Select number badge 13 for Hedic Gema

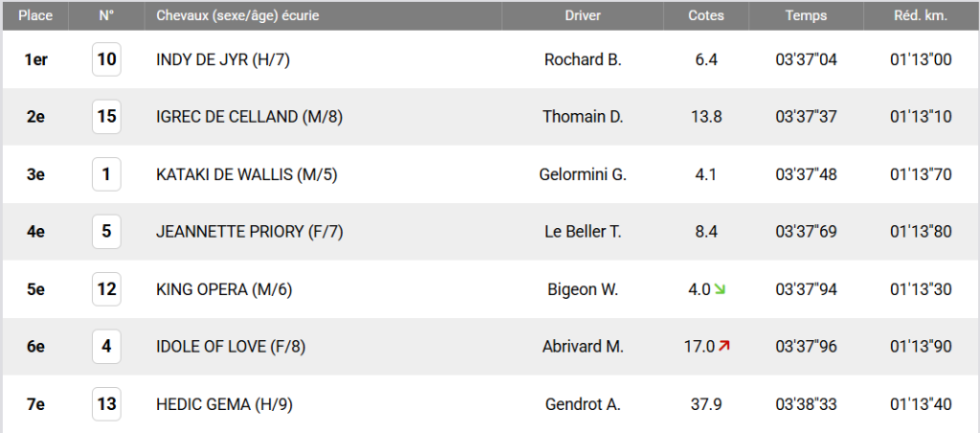point(107,403)
